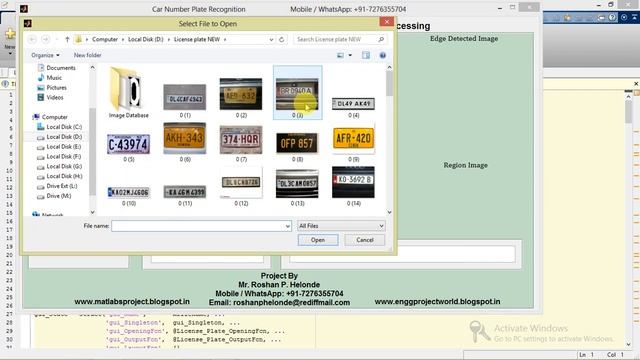
Task: Click Computer in the address breadcrumb
Action: click(x=105, y=40)
